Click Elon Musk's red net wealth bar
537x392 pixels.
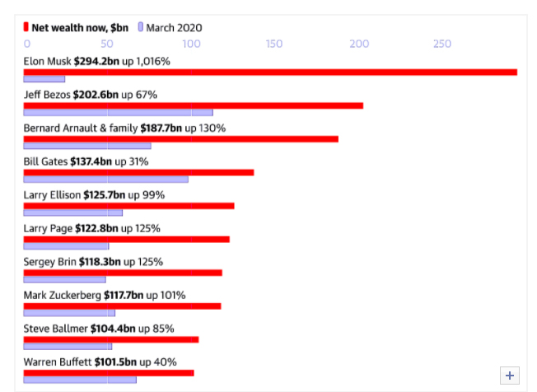(x=270, y=72)
